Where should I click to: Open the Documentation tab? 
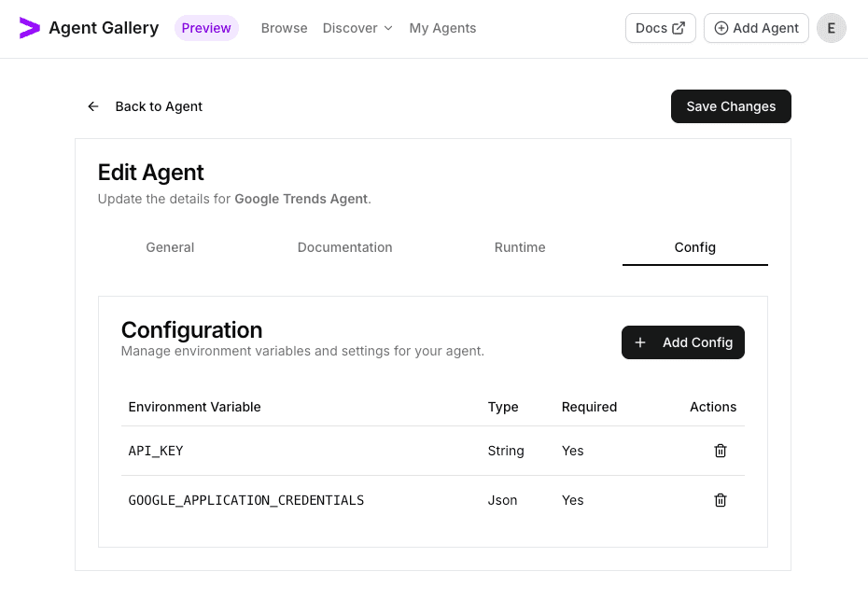click(x=344, y=247)
